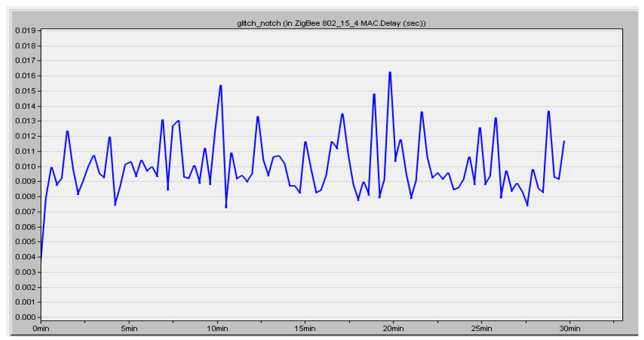The height and width of the screenshot is (340, 644).
Task: Click the last data point near 30min
Action: pos(564,141)
